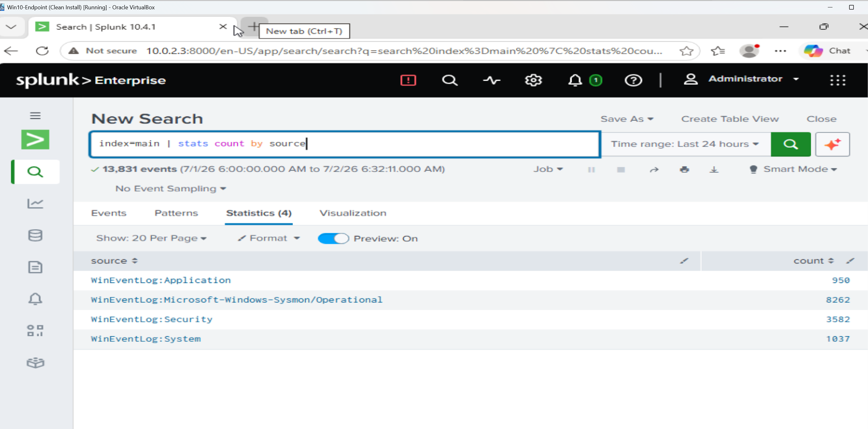Open the Analytics chart icon in sidebar
This screenshot has width=868, height=429.
(x=35, y=204)
